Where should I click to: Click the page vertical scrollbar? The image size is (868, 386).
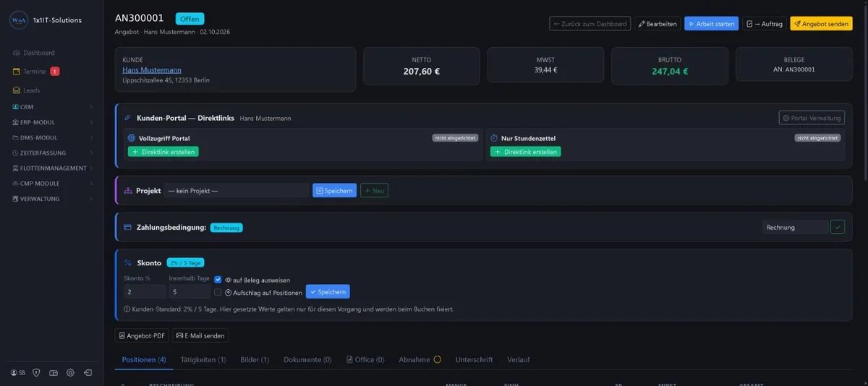coord(864,94)
